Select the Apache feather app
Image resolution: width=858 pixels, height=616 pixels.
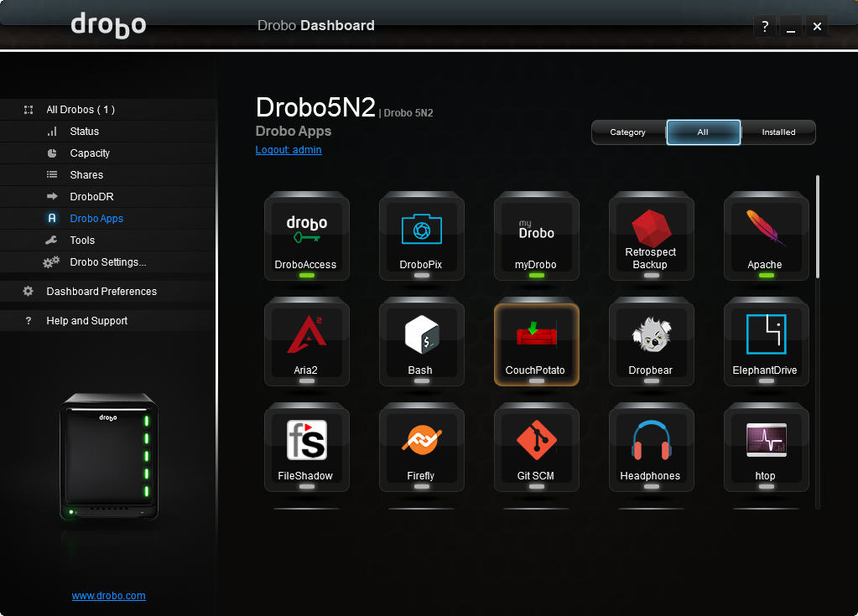pos(766,236)
